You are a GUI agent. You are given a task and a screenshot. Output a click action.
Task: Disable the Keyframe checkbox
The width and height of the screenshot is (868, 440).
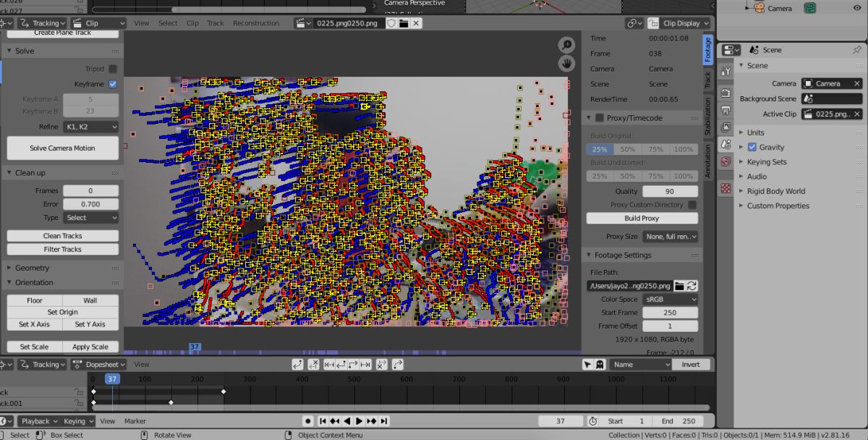(x=113, y=84)
